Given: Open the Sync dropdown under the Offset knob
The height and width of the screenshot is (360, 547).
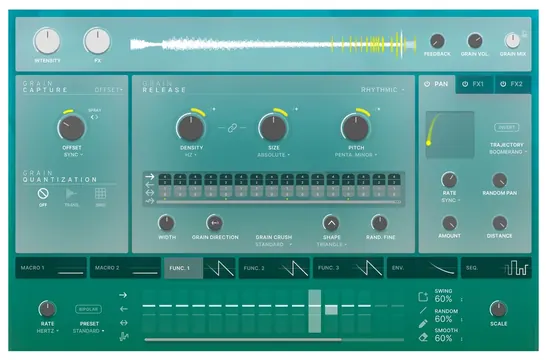Looking at the screenshot, I should [73, 155].
